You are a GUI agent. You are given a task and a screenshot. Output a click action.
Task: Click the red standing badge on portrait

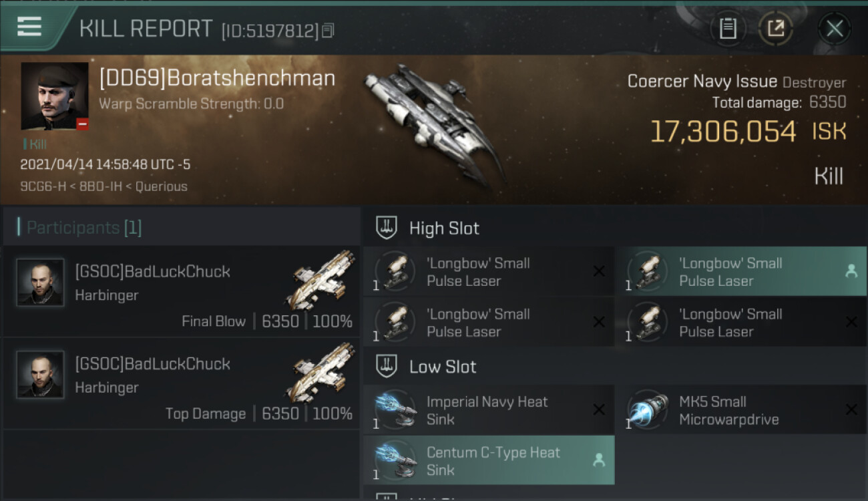[82, 124]
